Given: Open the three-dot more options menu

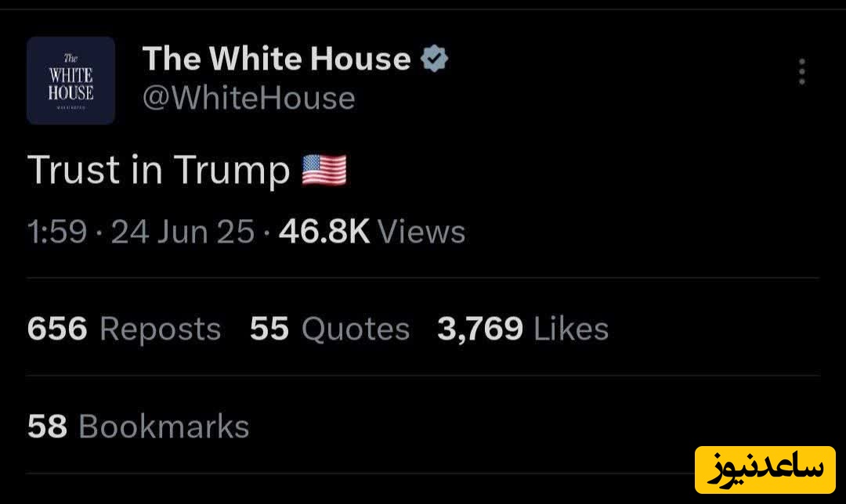Looking at the screenshot, I should click(801, 72).
